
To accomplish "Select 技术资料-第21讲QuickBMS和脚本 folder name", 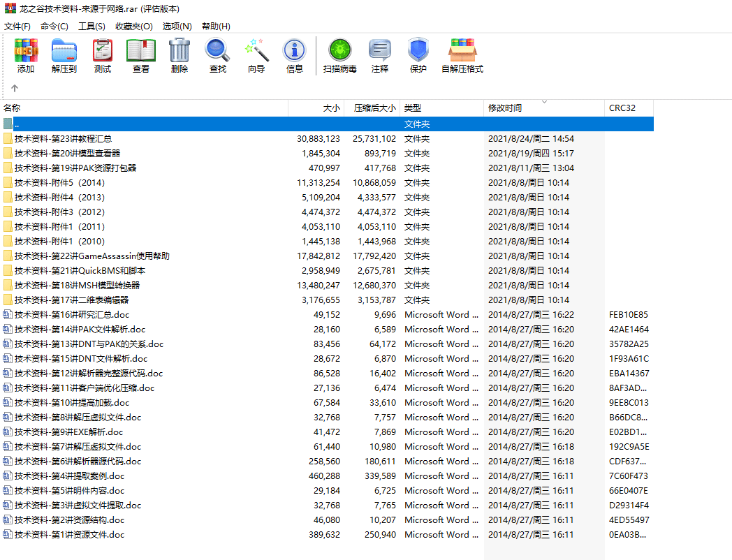I will click(x=80, y=271).
